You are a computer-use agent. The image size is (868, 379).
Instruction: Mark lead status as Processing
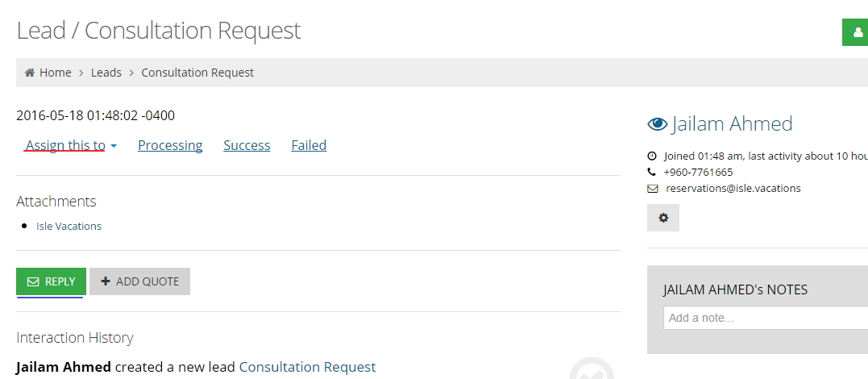[x=170, y=146]
